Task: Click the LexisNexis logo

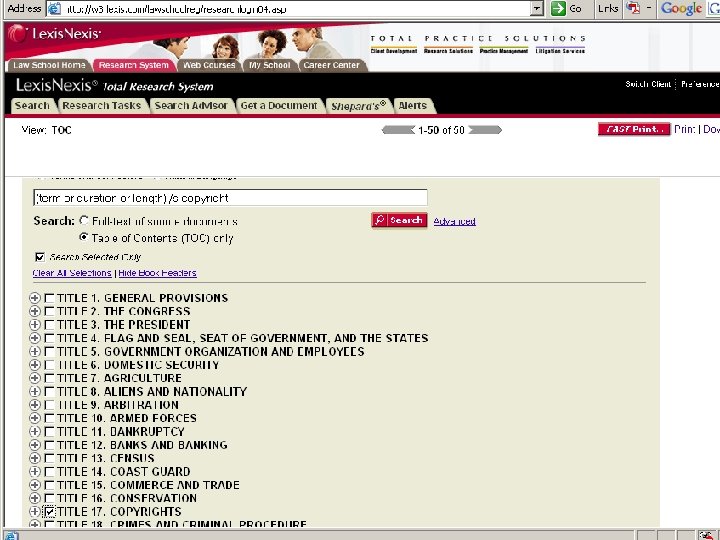Action: 55,34
